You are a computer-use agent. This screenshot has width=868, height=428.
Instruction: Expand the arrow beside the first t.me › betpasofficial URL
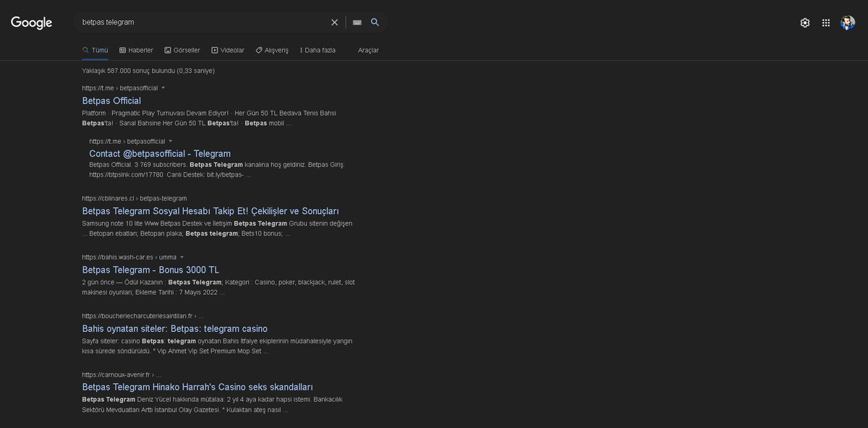click(x=163, y=87)
